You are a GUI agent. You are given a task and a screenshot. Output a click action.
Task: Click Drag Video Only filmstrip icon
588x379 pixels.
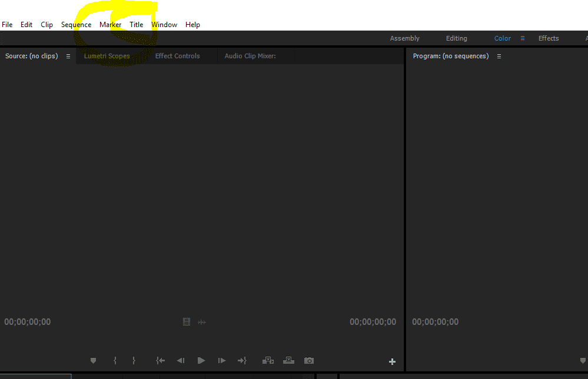[x=187, y=322]
